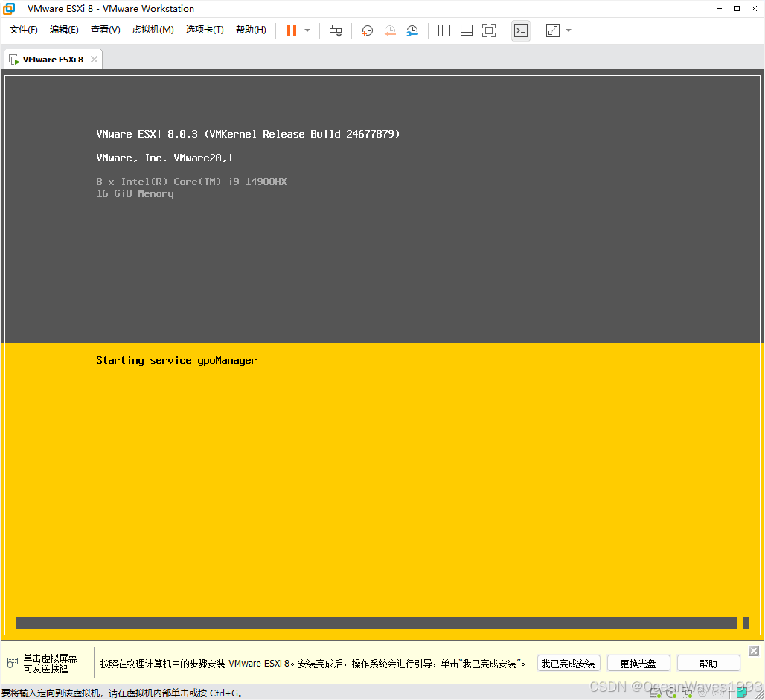Send Ctrl+Alt+Del to the virtual machine
This screenshot has width=765, height=700.
tap(336, 30)
